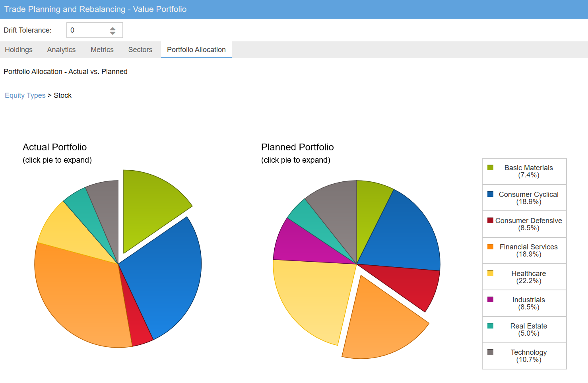This screenshot has width=588, height=383.
Task: Click the Actual Portfolio chart title
Action: (x=55, y=147)
